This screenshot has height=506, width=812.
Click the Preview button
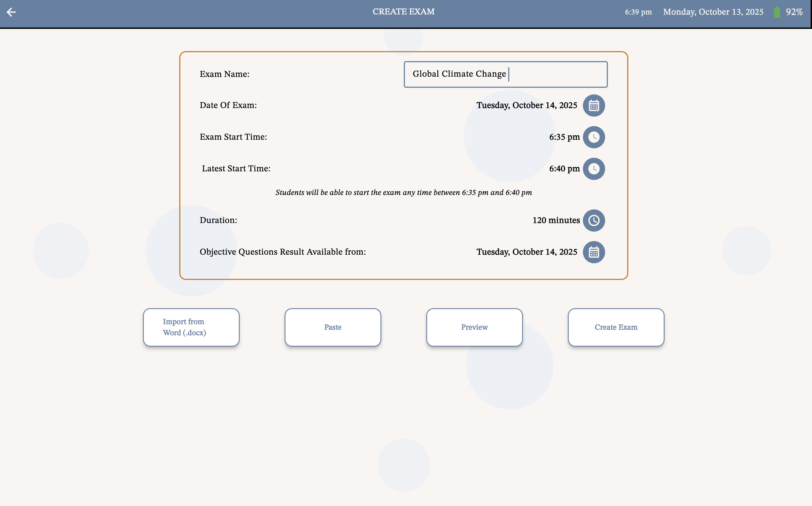(474, 327)
